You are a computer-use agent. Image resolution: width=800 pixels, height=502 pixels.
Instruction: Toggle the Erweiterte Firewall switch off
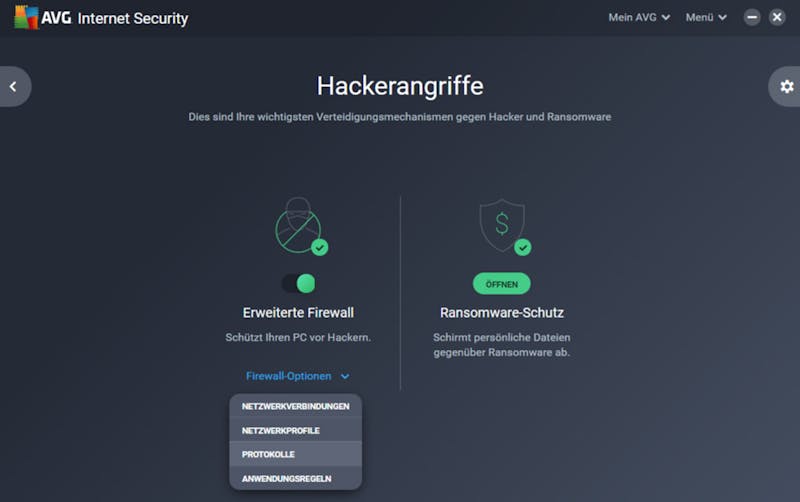pos(298,283)
